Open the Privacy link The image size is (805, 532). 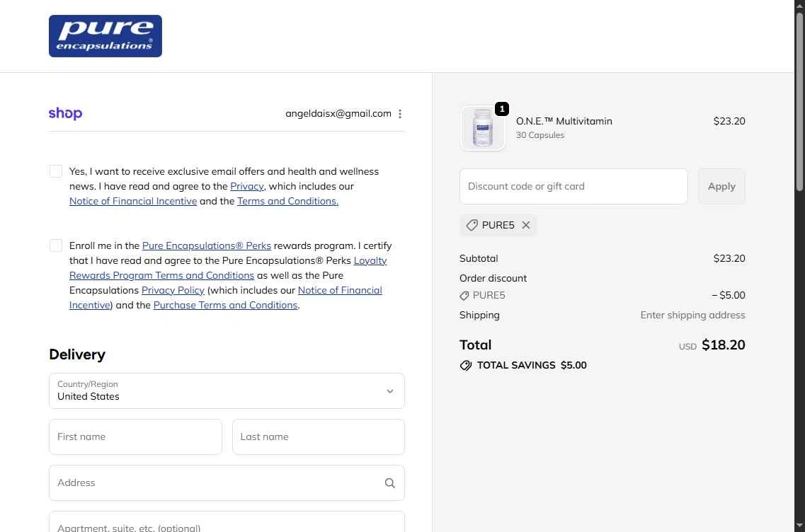click(x=247, y=186)
